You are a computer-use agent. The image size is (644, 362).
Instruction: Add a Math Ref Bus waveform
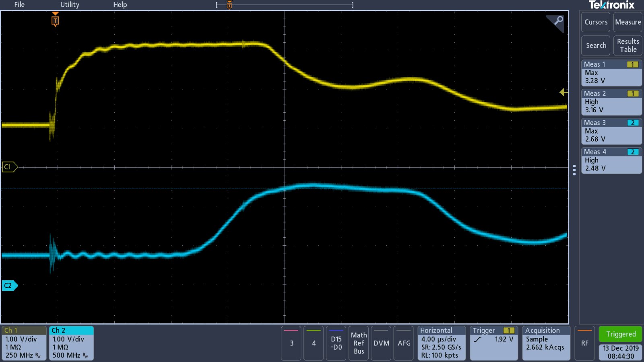(x=359, y=343)
